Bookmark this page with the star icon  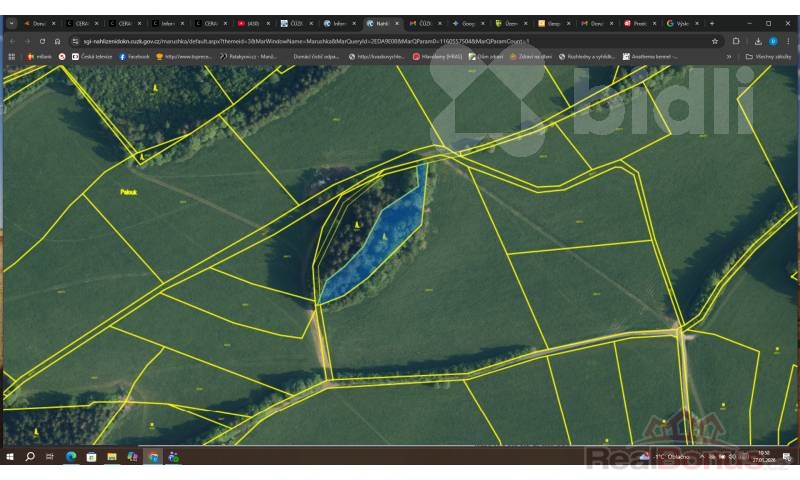[x=715, y=41]
